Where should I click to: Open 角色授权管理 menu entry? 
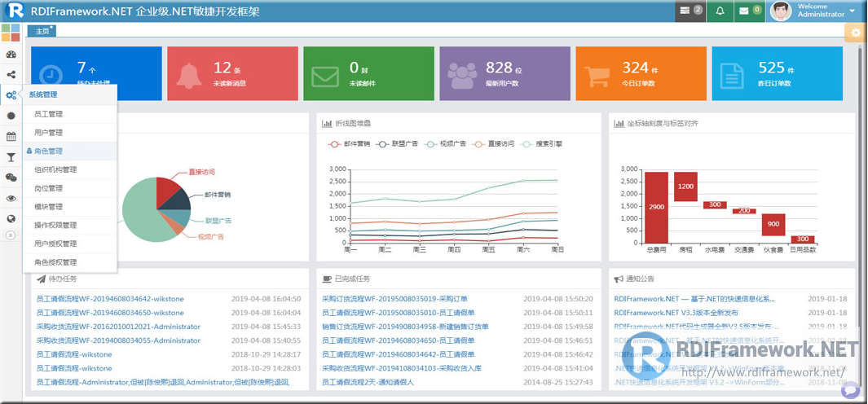70,262
